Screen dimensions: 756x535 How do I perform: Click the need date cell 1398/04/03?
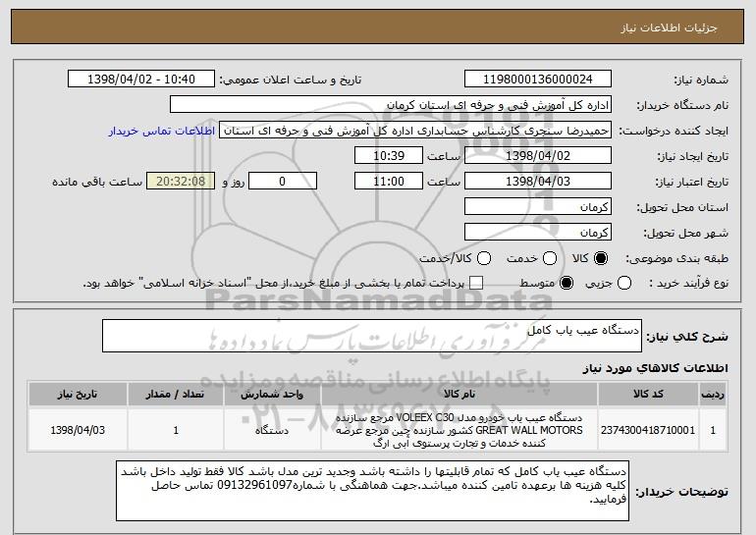(x=78, y=430)
